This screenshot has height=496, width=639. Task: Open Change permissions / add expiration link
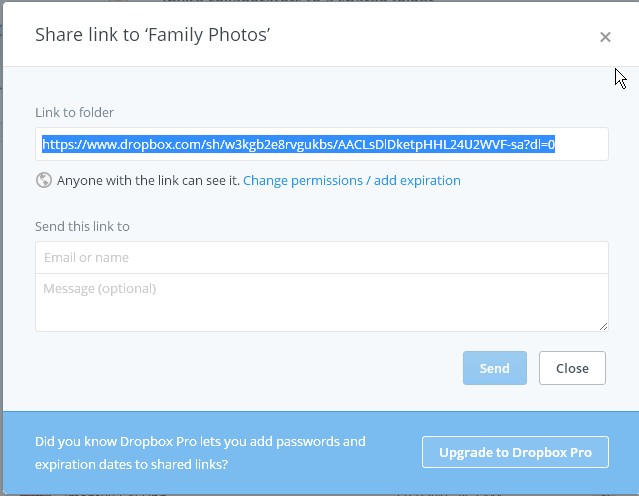tap(351, 181)
